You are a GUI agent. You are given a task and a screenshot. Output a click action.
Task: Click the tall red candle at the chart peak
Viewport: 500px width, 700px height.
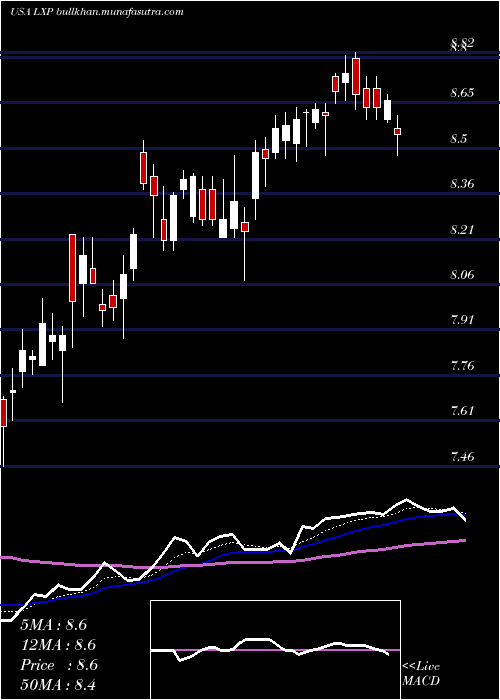(x=356, y=76)
